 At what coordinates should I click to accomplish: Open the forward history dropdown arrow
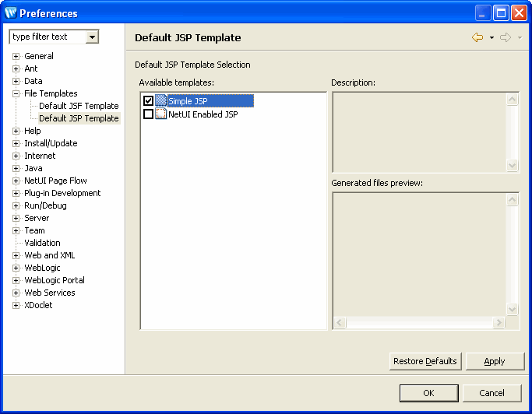click(520, 37)
